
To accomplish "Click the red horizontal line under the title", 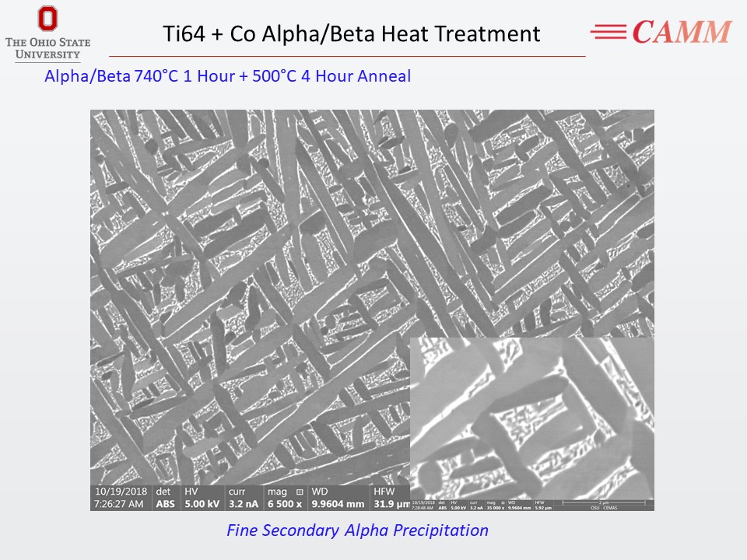I will 346,56.
